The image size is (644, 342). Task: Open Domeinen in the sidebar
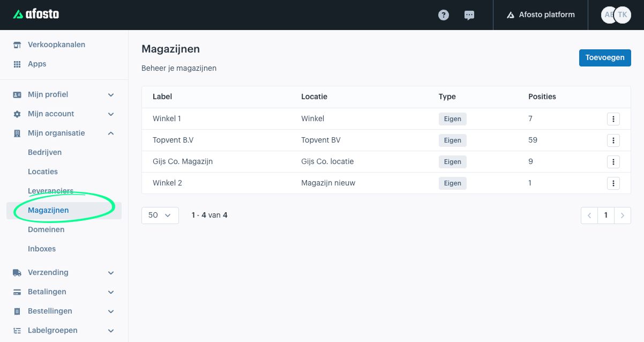[x=46, y=229]
